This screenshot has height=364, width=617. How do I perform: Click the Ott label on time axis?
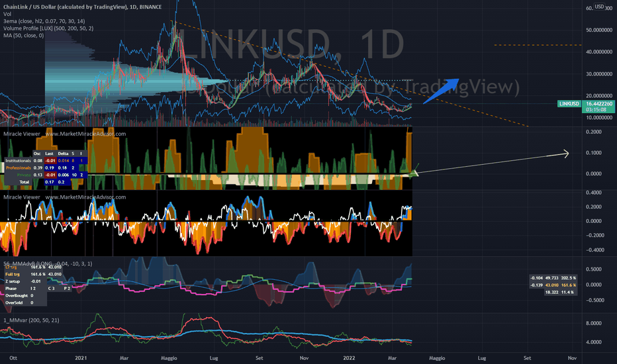point(13,357)
